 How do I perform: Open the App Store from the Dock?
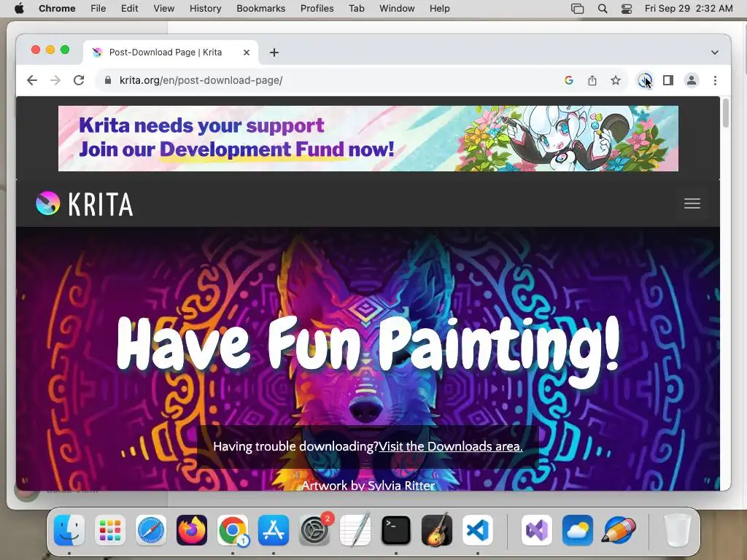[274, 530]
